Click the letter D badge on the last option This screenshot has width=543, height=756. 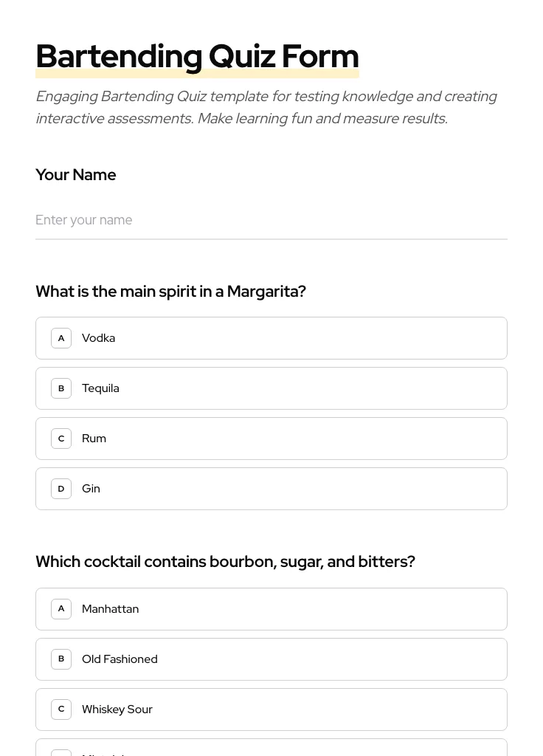pyautogui.click(x=61, y=753)
